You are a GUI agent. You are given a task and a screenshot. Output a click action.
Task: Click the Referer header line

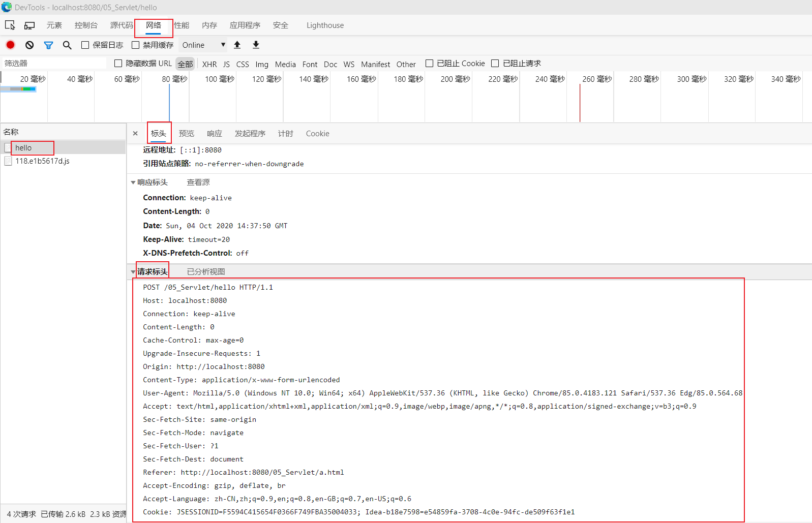(244, 472)
